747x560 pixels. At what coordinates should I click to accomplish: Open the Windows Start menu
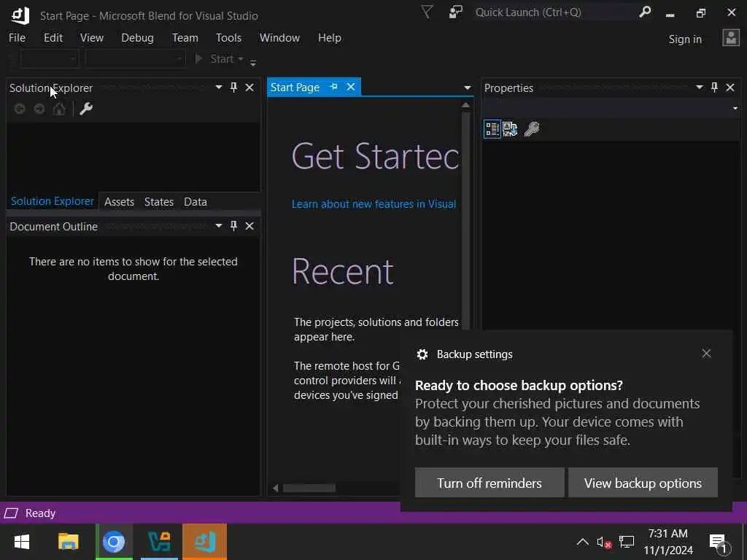point(22,542)
